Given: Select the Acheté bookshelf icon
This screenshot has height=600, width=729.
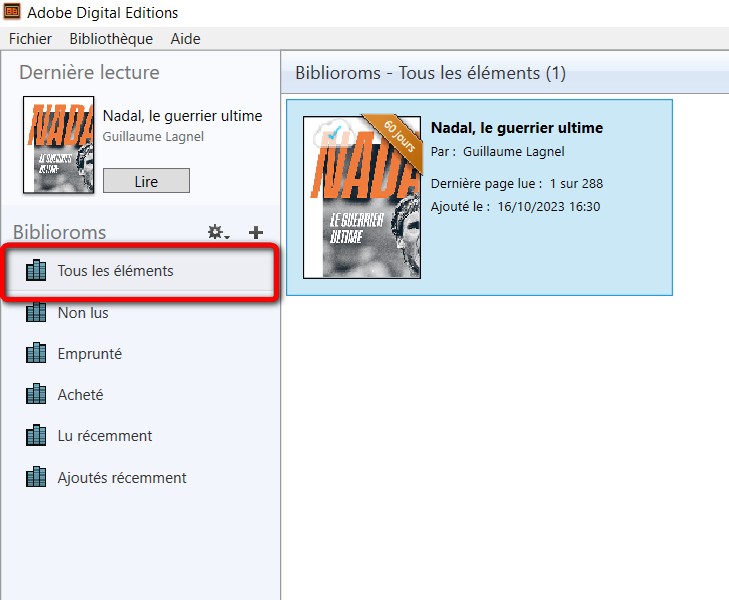Looking at the screenshot, I should 36,395.
